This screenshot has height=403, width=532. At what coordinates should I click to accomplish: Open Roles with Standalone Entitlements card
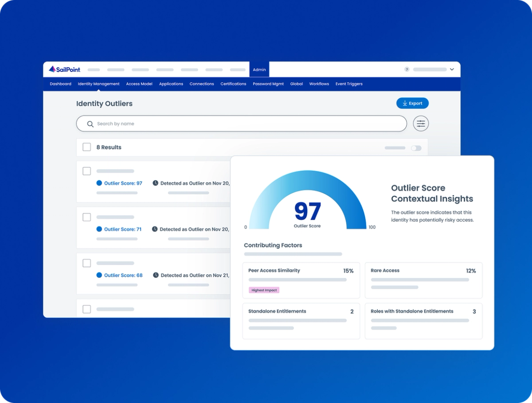tap(423, 321)
